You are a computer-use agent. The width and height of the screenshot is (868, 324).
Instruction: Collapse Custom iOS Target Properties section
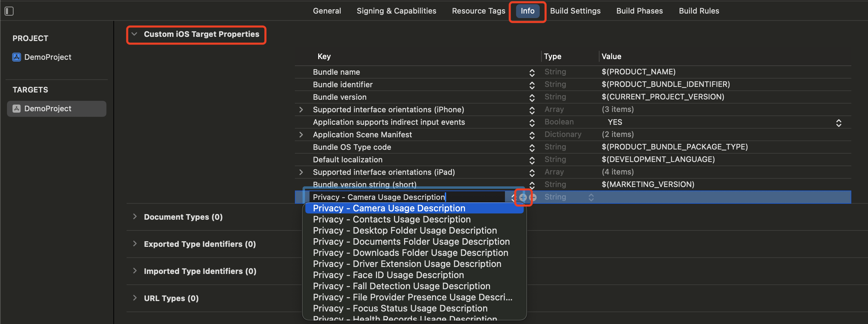pos(135,34)
